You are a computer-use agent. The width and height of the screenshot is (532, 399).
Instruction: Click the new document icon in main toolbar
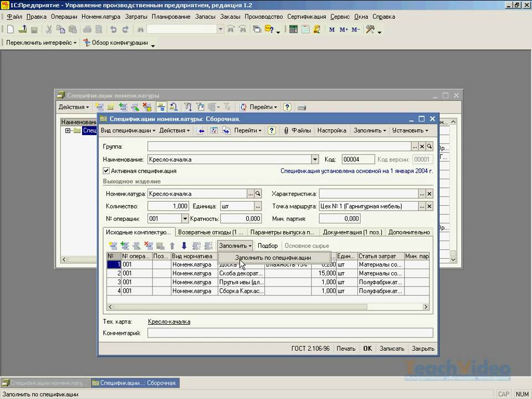(x=11, y=29)
